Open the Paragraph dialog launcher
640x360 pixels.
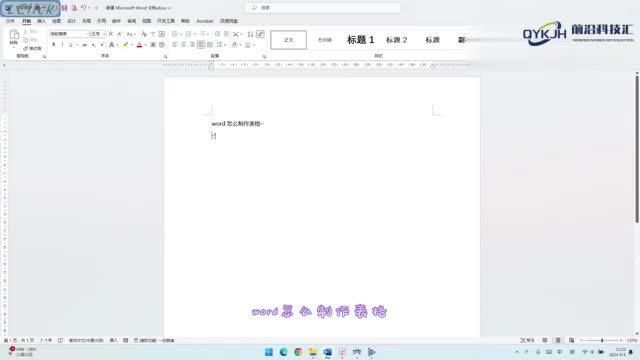point(264,57)
